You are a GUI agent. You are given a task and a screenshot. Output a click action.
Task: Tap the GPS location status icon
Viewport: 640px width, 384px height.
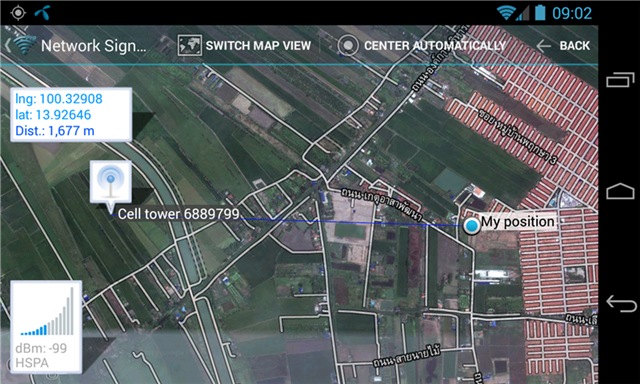coord(18,13)
